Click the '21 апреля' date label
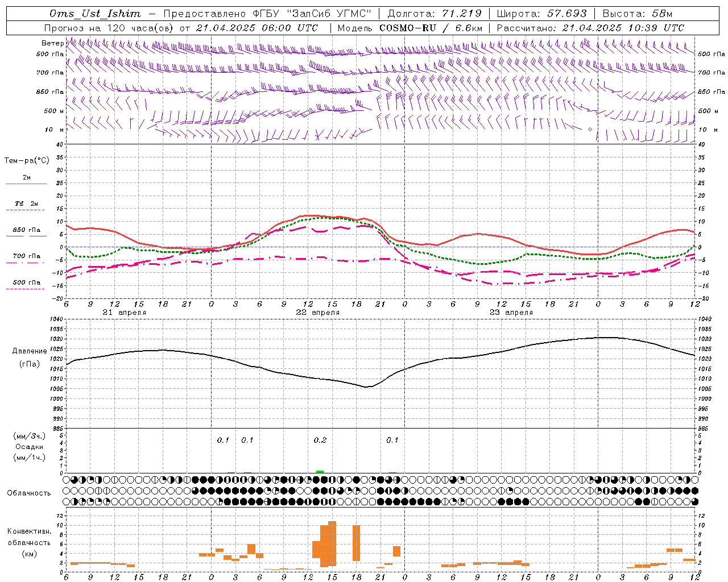Screen dimensions: 728x582 pos(124,313)
